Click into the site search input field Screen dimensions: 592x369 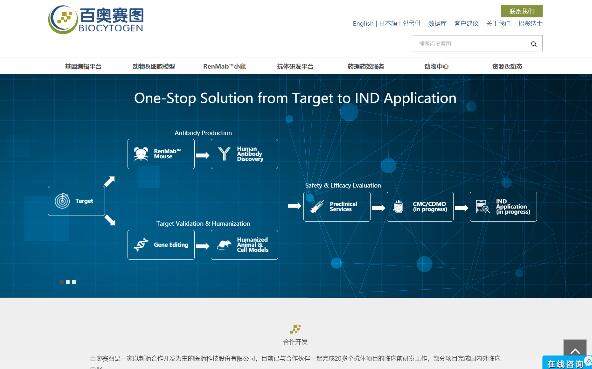point(471,44)
